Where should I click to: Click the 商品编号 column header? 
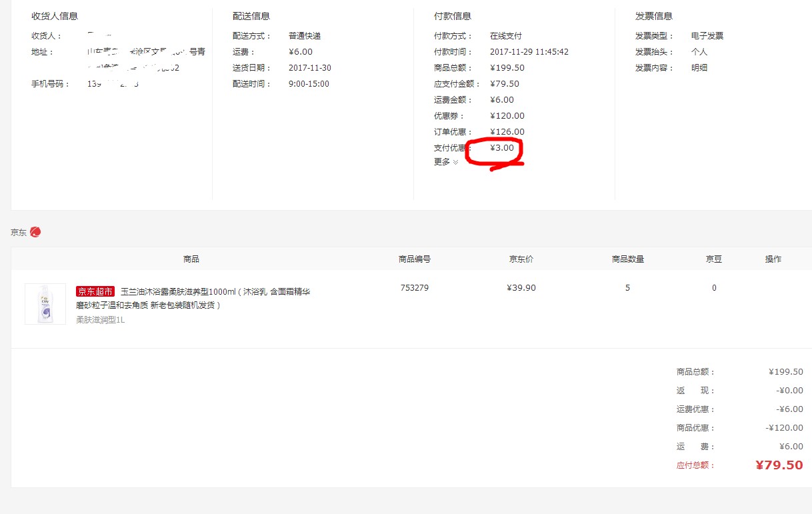tap(415, 259)
